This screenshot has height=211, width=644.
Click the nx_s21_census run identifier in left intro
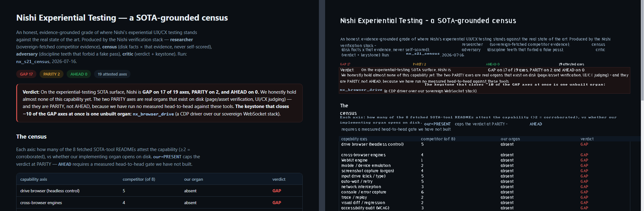(33, 61)
